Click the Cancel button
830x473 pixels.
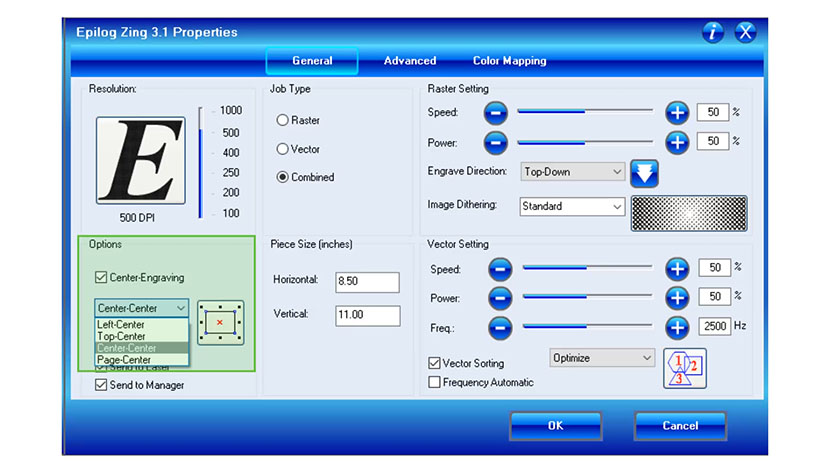[680, 425]
